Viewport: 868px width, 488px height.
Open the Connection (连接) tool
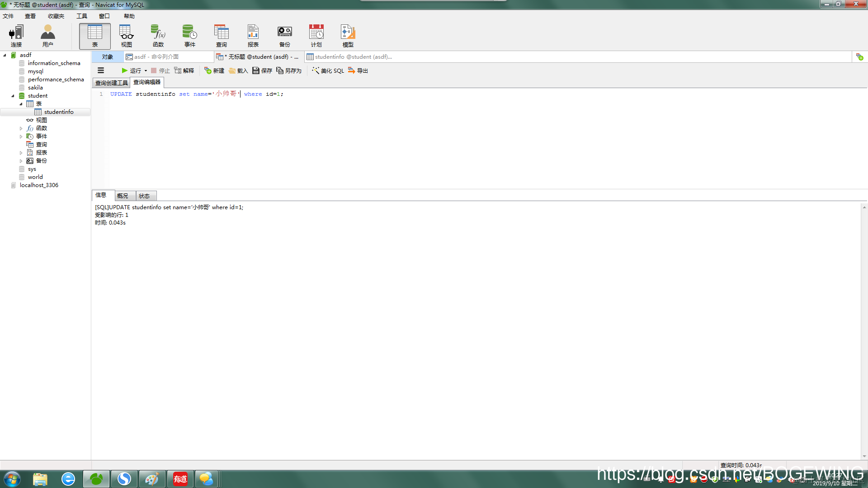click(x=16, y=36)
